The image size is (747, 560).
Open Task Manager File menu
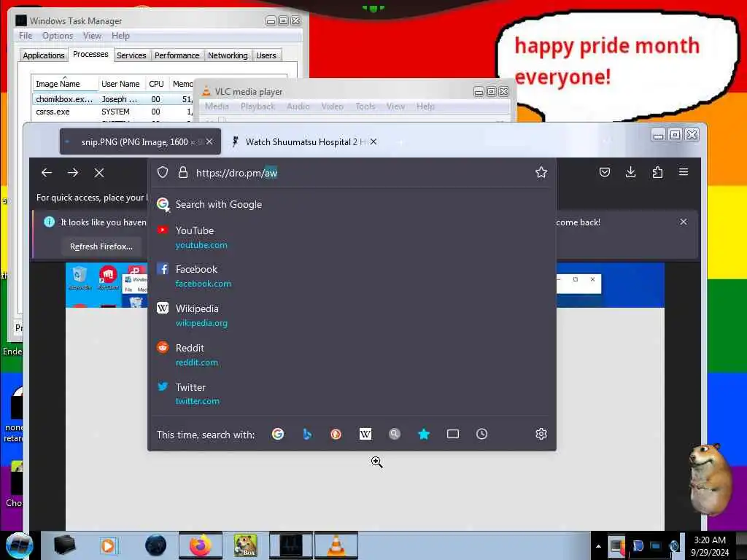tap(26, 36)
